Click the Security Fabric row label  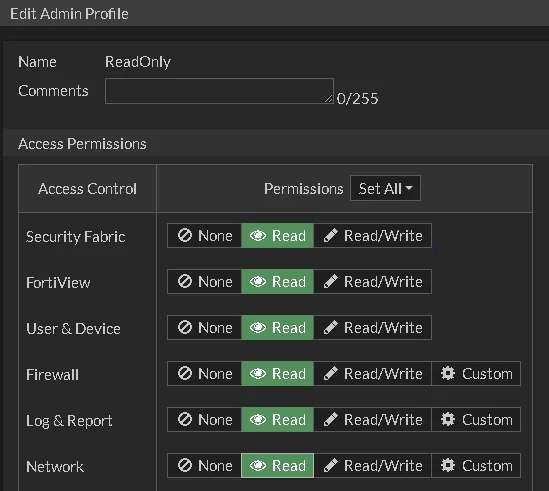point(76,237)
